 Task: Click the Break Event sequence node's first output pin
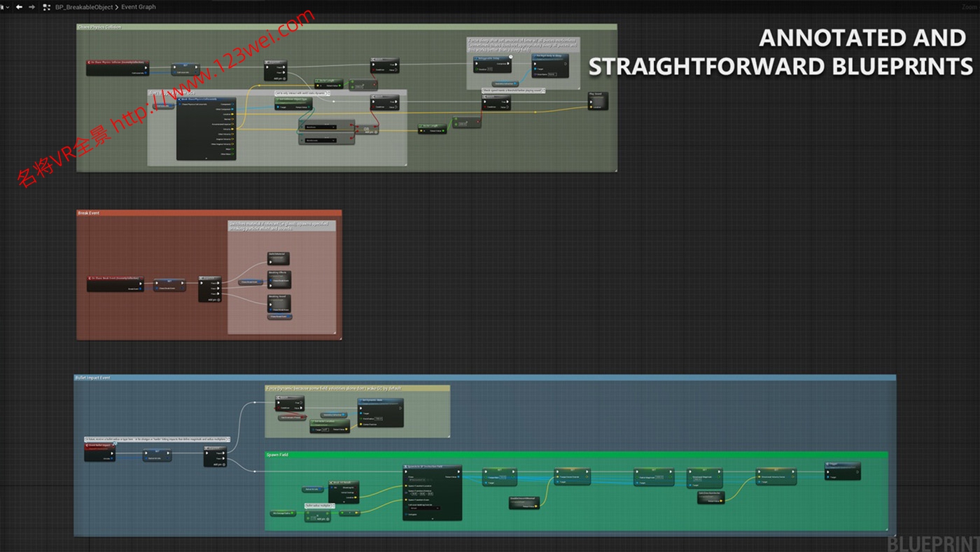click(219, 283)
